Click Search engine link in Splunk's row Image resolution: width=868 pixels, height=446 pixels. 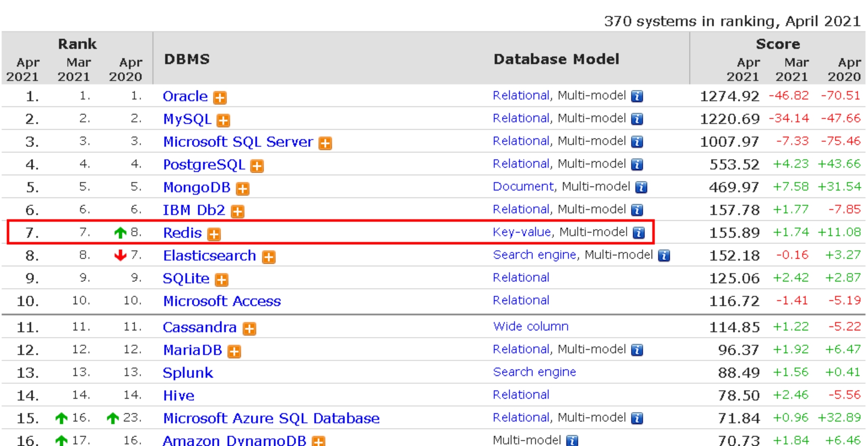(534, 372)
